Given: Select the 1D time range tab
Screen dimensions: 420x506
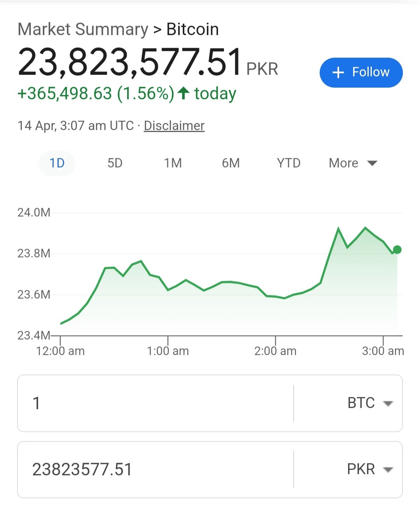Looking at the screenshot, I should [57, 163].
